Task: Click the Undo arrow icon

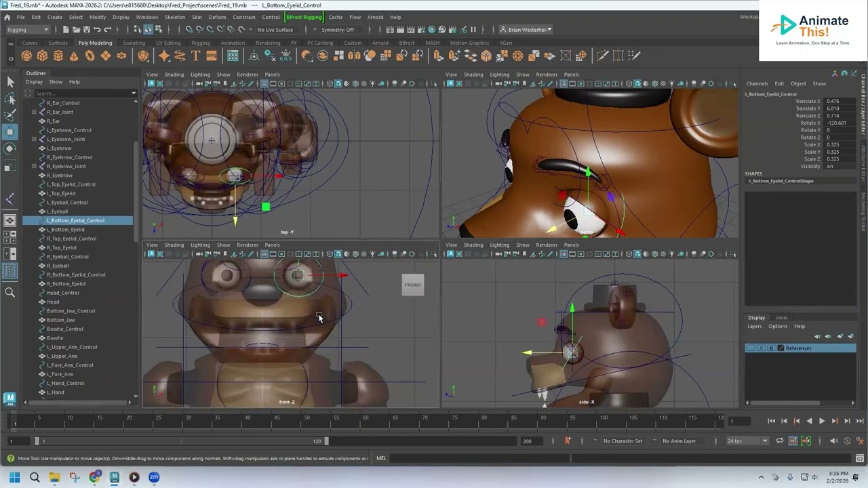Action: point(97,30)
